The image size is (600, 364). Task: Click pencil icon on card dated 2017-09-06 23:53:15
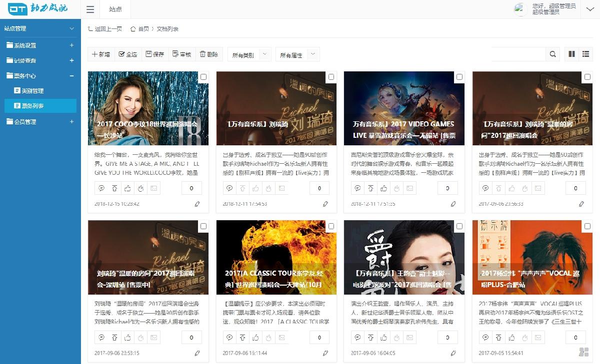pyautogui.click(x=197, y=353)
